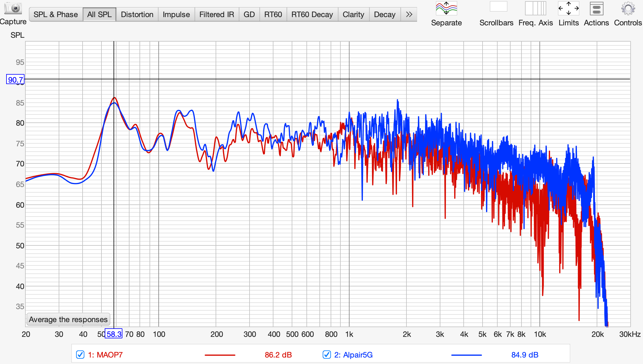643x364 pixels.
Task: Click the red MAOP7 line swatch
Action: click(220, 355)
